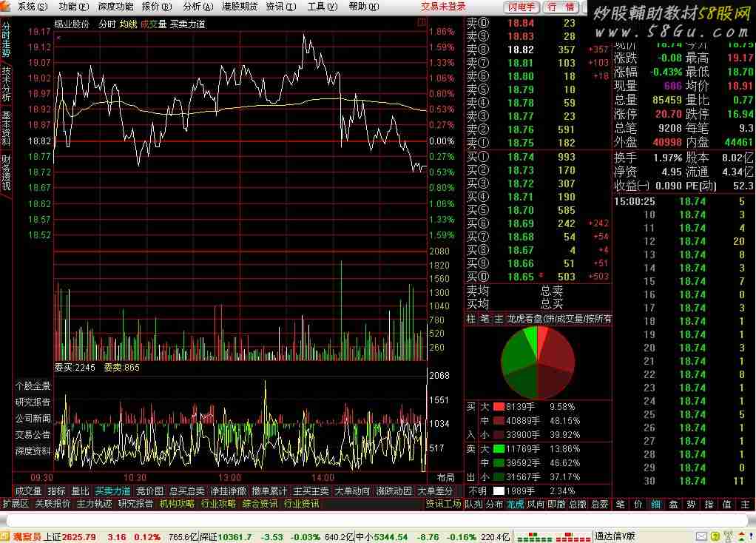Switch to the 总委 panel tab
This screenshot has height=543, width=756.
point(600,505)
